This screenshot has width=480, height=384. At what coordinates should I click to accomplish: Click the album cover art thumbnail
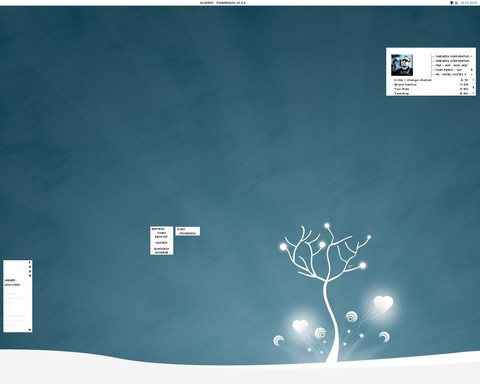402,65
